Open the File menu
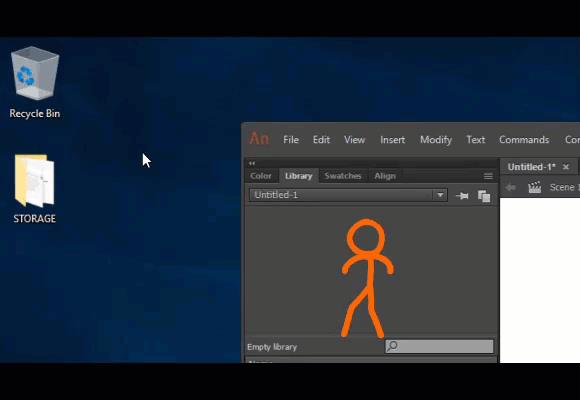Image resolution: width=580 pixels, height=400 pixels. click(x=291, y=140)
